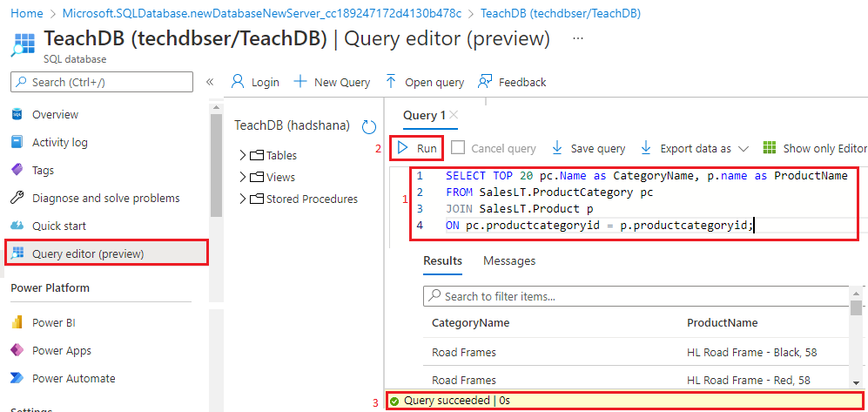Viewport: 868px width, 412px height.
Task: Run the query
Action: (x=417, y=148)
